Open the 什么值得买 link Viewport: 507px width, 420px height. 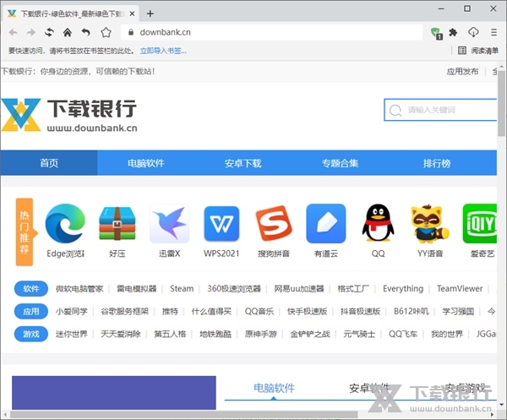211,311
